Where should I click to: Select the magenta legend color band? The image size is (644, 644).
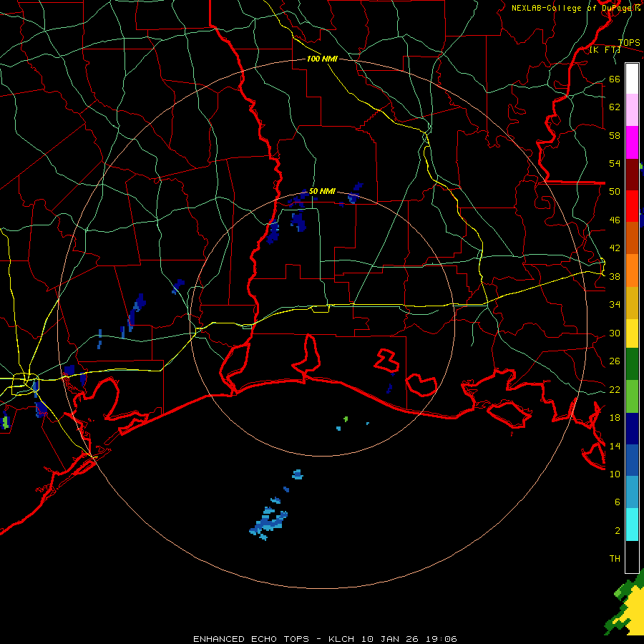pos(632,142)
